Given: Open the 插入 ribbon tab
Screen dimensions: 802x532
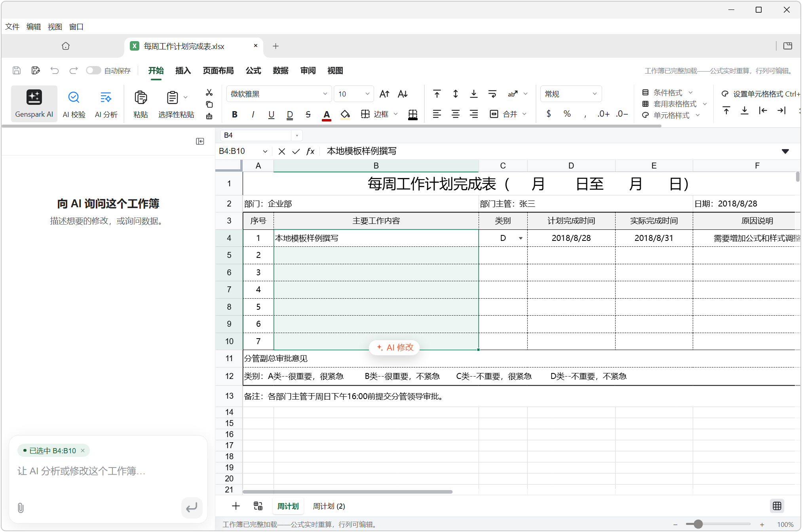Looking at the screenshot, I should [183, 70].
